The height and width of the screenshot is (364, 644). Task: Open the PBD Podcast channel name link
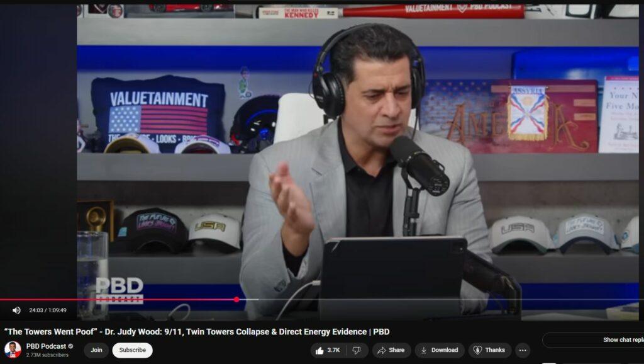(46, 346)
